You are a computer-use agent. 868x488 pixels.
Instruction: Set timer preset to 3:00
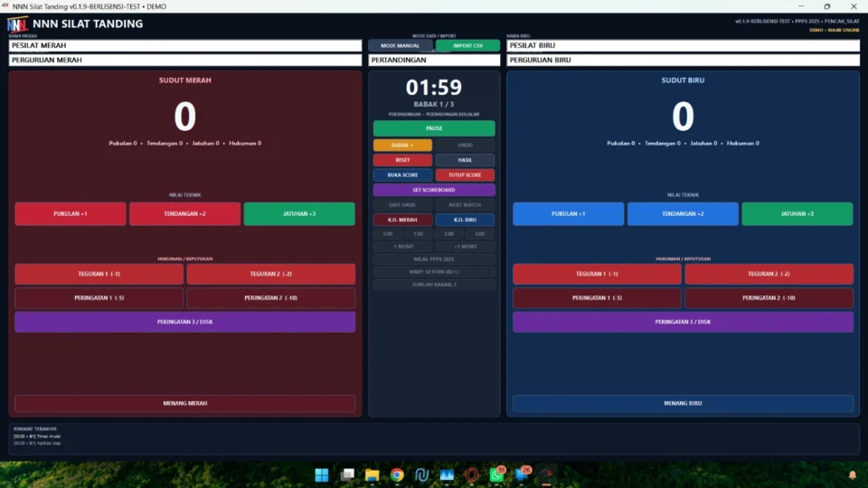pos(480,233)
